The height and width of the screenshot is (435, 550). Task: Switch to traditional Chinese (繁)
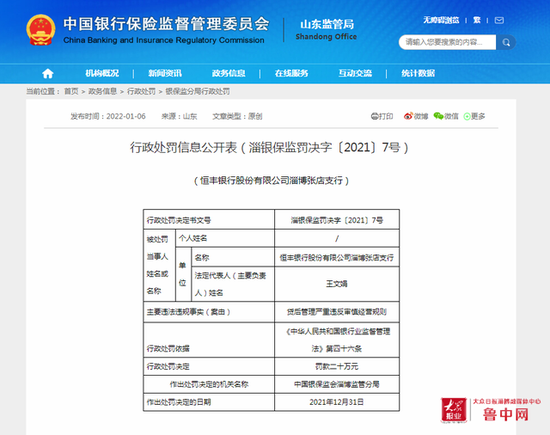[x=477, y=20]
